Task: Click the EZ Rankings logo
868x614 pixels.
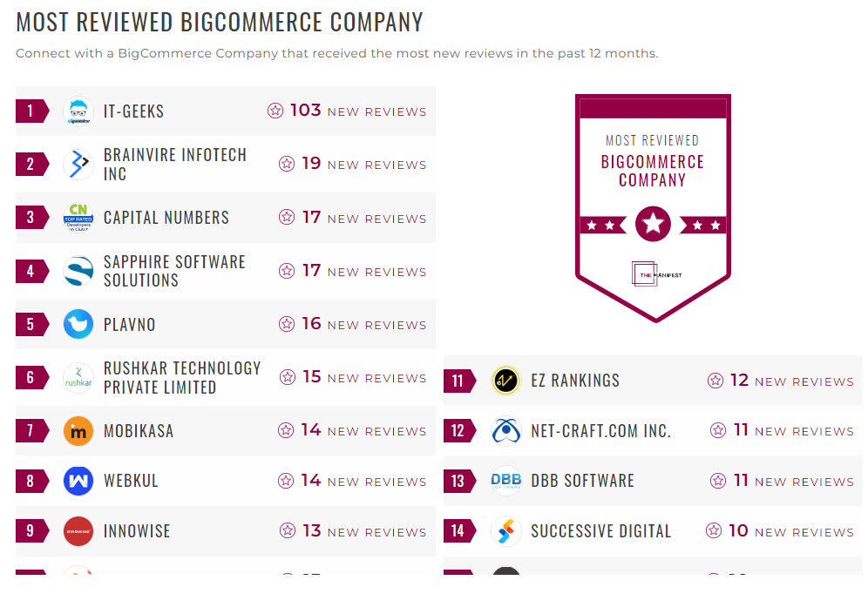Action: (x=505, y=380)
